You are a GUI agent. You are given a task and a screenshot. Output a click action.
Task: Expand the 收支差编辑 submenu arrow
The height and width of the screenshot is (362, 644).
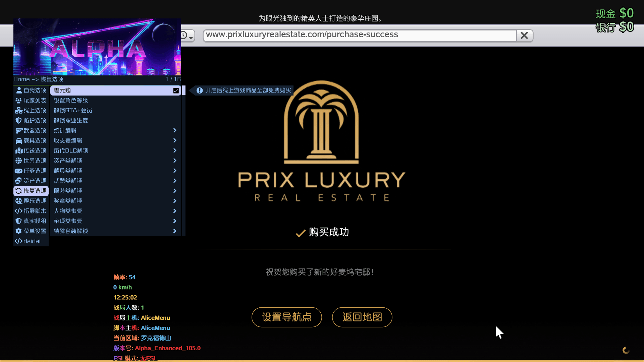point(175,140)
